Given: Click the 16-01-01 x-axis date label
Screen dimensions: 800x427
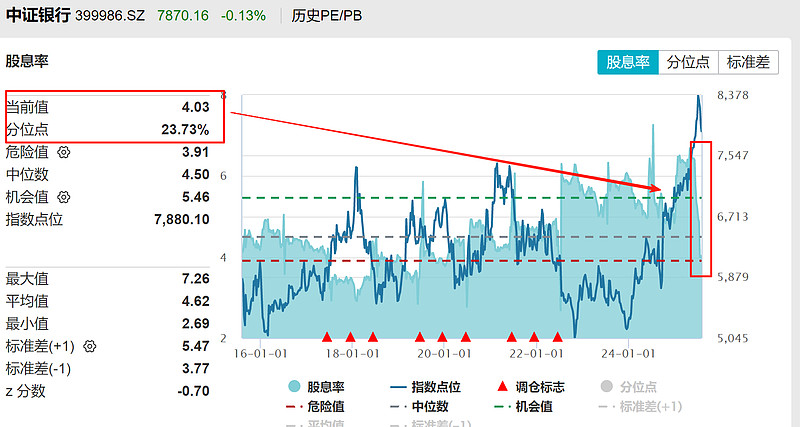Looking at the screenshot, I should click(260, 354).
